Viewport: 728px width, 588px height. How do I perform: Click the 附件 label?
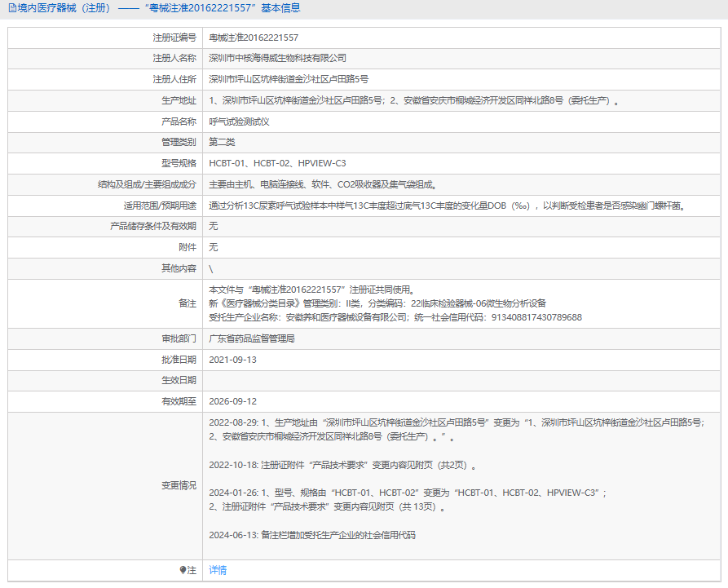pos(188,247)
